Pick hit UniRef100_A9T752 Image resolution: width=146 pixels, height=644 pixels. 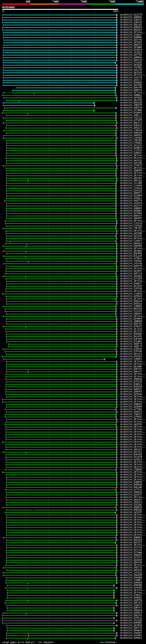click(x=131, y=55)
